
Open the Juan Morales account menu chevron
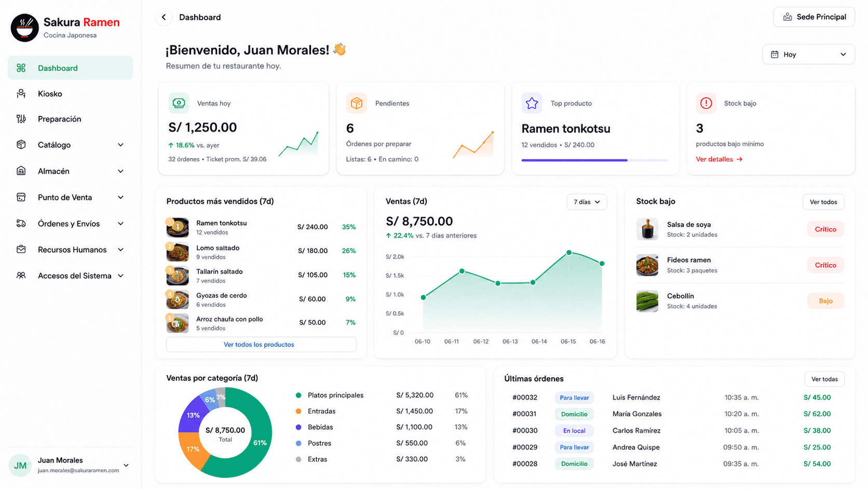coord(126,465)
